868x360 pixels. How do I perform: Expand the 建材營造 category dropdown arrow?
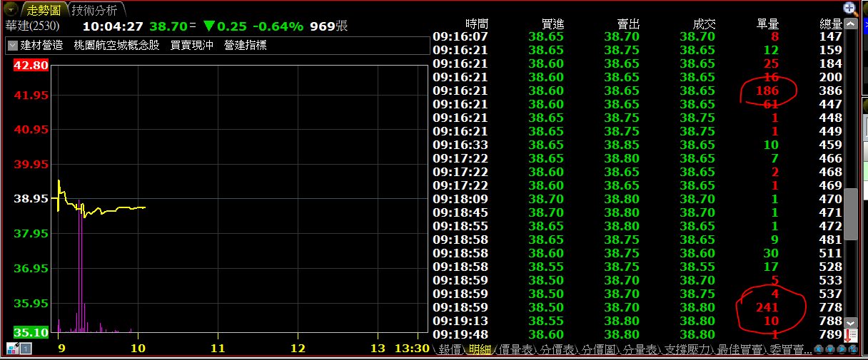pyautogui.click(x=12, y=45)
